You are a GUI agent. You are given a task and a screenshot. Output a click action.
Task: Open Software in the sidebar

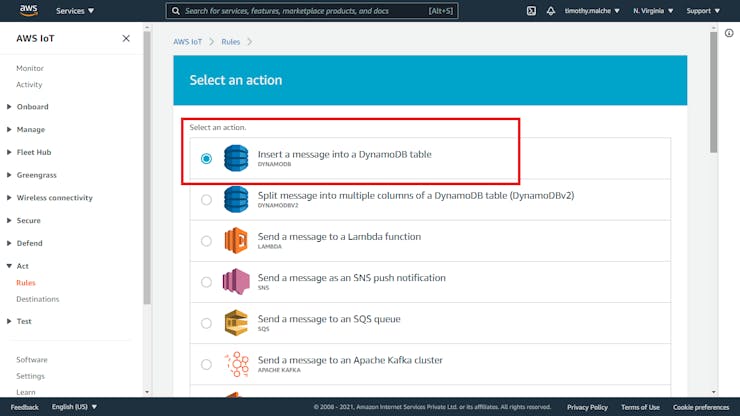32,359
